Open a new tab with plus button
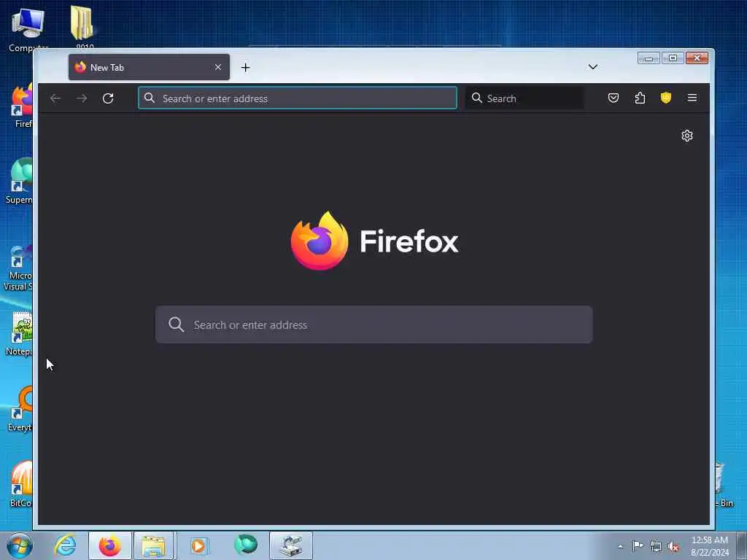This screenshot has width=747, height=560. tap(245, 68)
